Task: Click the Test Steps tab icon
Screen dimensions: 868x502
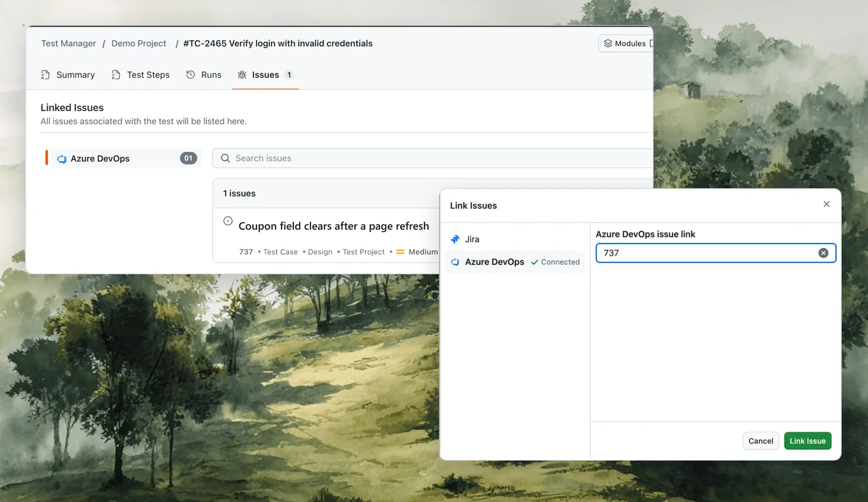Action: pyautogui.click(x=116, y=75)
